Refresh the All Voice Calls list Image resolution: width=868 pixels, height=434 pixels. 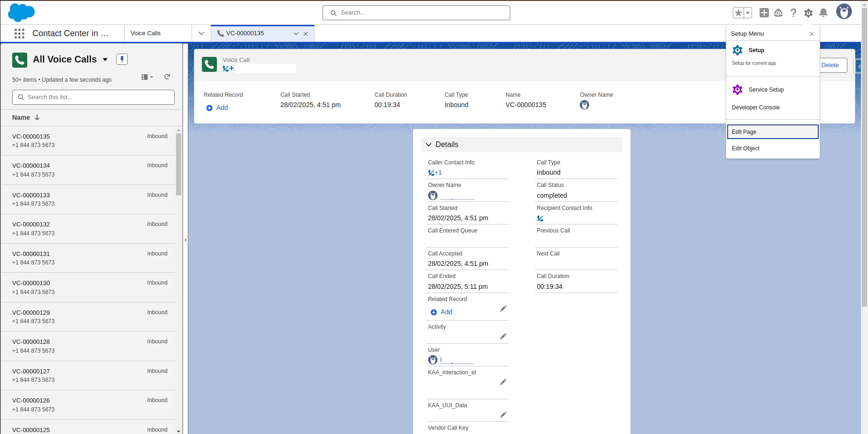click(167, 77)
